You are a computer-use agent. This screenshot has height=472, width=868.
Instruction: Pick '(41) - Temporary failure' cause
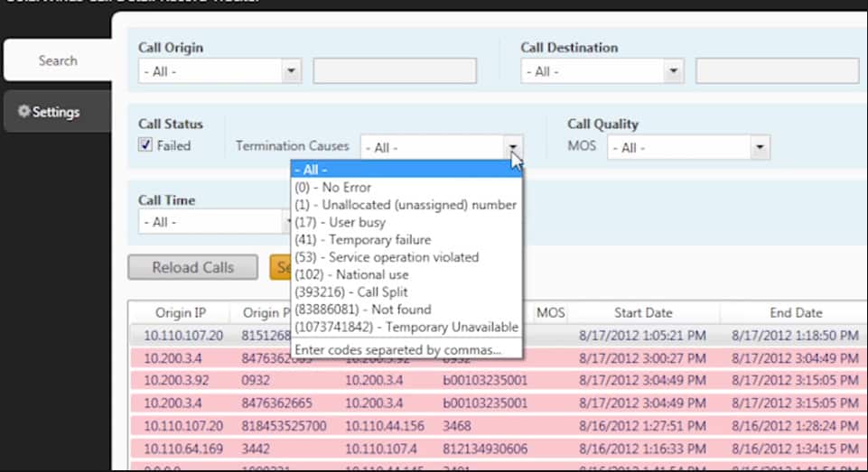[x=406, y=239]
